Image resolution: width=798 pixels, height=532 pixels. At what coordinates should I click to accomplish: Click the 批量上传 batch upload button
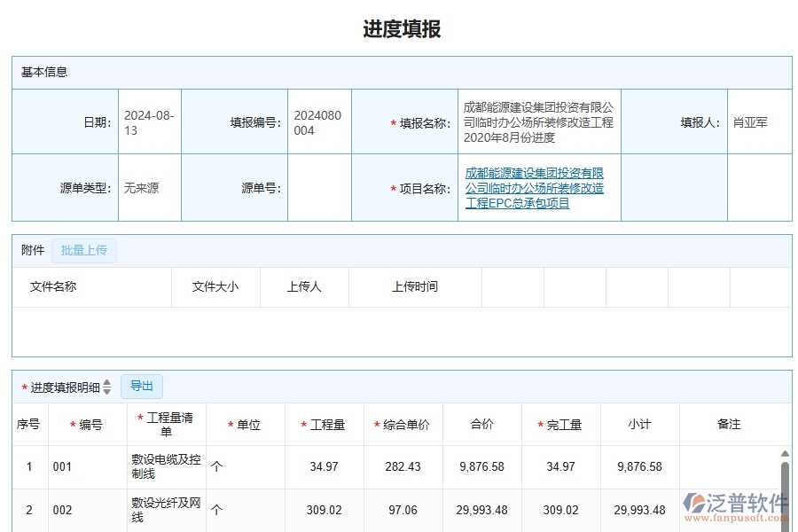[84, 250]
